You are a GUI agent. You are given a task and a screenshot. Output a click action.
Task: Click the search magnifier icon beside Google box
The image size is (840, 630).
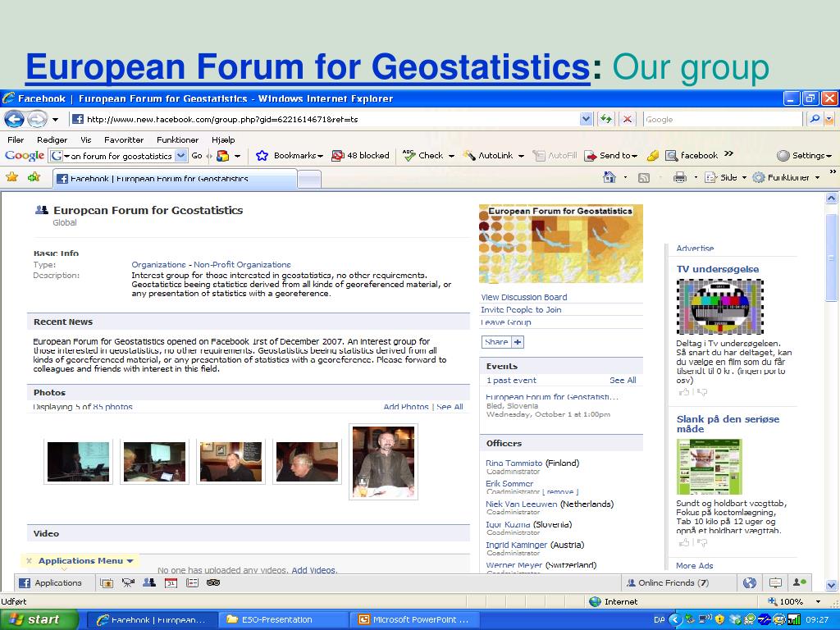point(815,119)
